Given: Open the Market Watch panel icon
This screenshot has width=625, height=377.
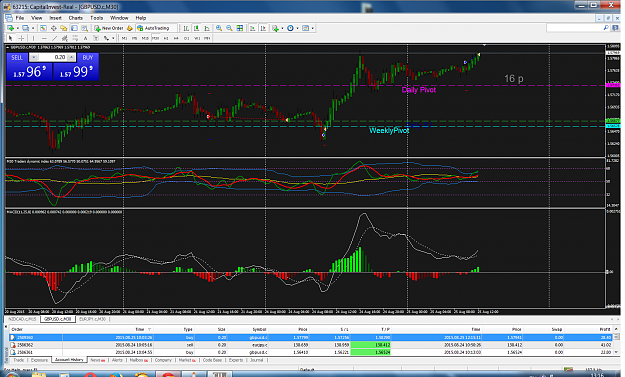Looking at the screenshot, I should click(x=43, y=28).
